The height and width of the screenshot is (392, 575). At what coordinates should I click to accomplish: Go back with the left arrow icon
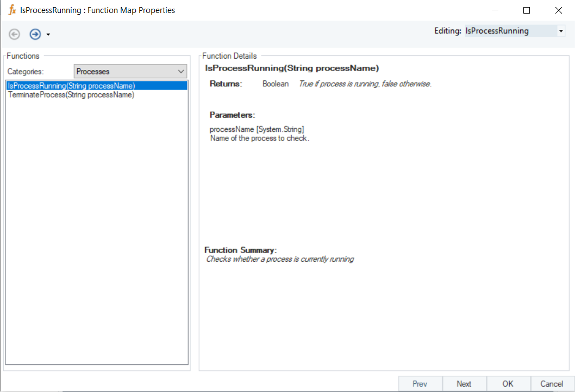click(14, 34)
